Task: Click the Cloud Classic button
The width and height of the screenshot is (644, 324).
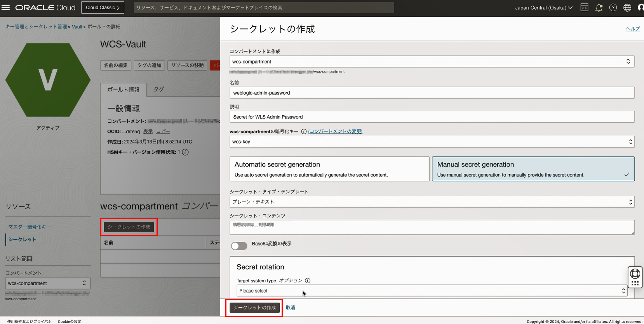Action: pyautogui.click(x=103, y=8)
